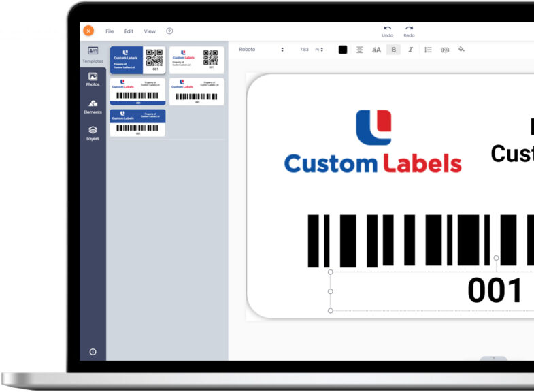Screen dimensions: 534x392
Task: Click the paint bucket fill icon
Action: pos(461,50)
